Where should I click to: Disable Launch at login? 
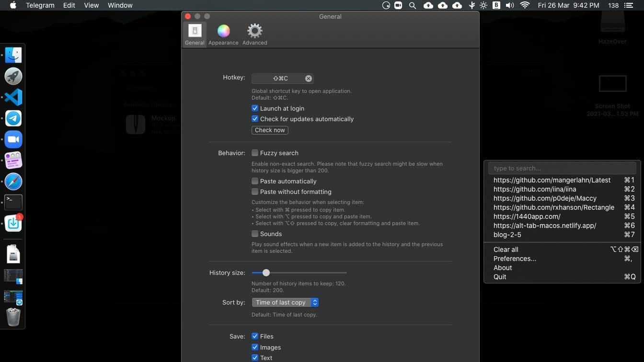[255, 108]
